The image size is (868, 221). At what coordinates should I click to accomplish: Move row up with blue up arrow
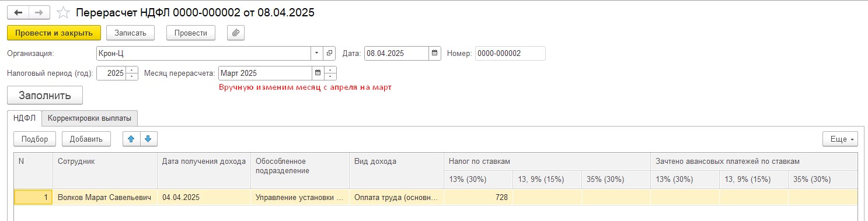[131, 139]
